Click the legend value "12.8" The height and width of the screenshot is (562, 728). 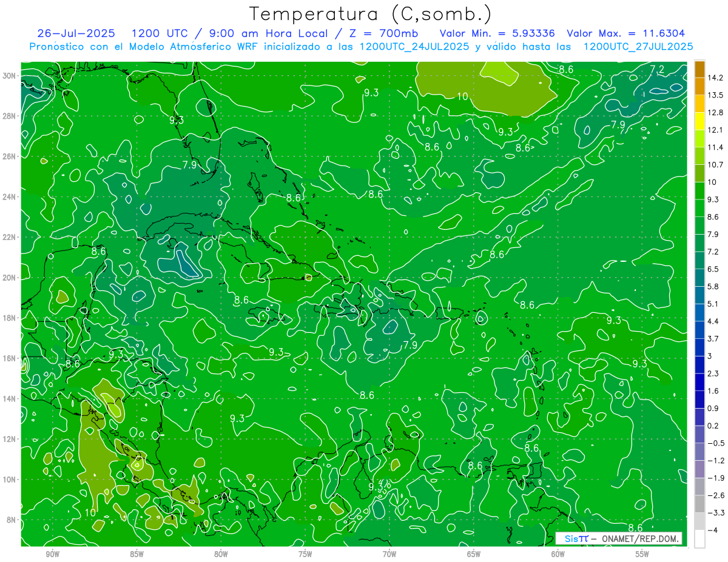point(715,112)
